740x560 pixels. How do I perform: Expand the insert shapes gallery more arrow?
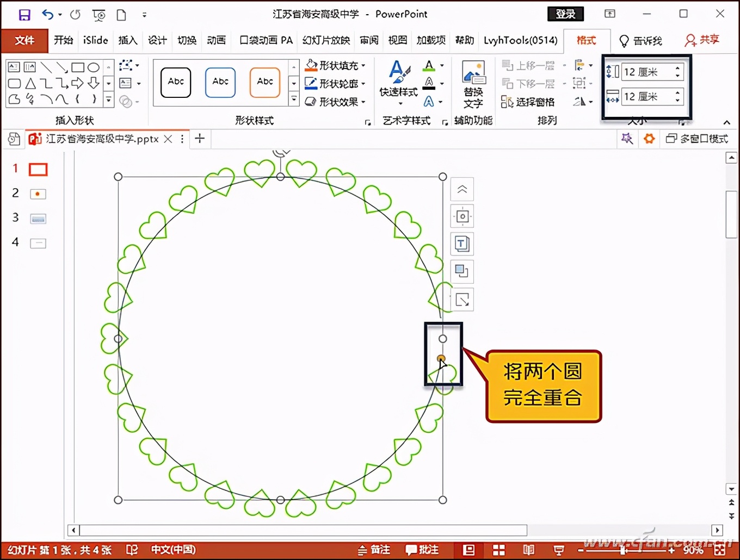pos(109,99)
